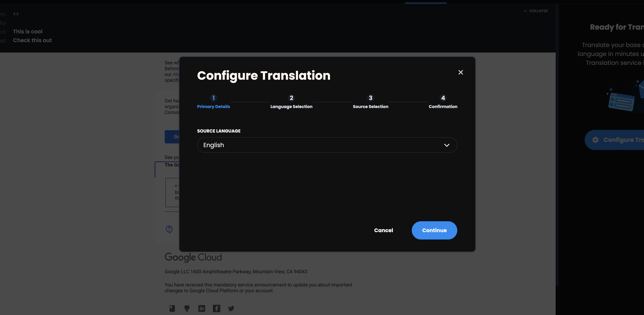Click the 'Check this out' preview text
This screenshot has height=315, width=644.
click(32, 40)
